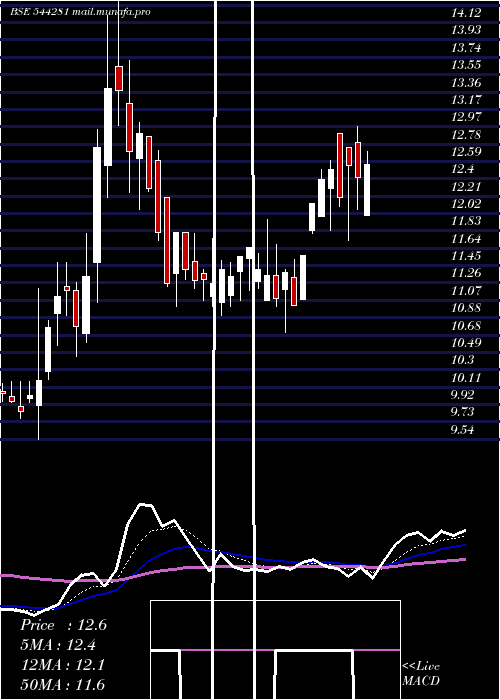Select the 10.68 price axis label
The height and width of the screenshot is (700, 500).
[x=466, y=325]
